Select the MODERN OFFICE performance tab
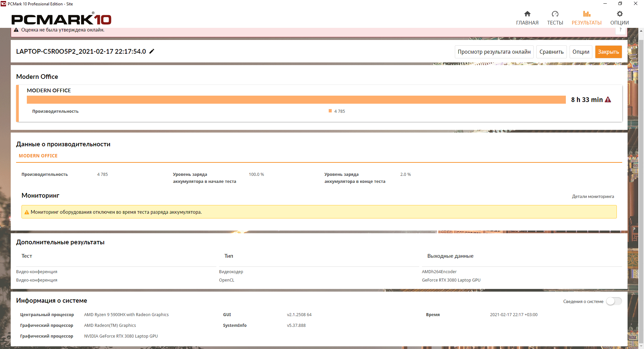 click(x=38, y=156)
